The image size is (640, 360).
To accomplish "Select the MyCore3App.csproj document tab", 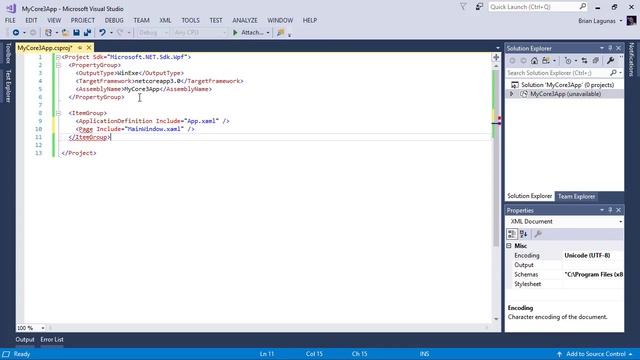I will point(45,48).
